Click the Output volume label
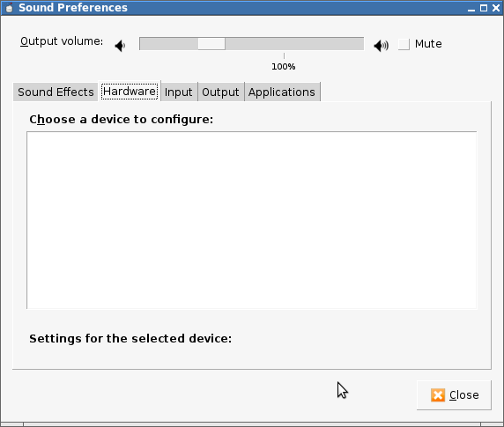Viewport: 504px width, 427px height. (x=62, y=41)
